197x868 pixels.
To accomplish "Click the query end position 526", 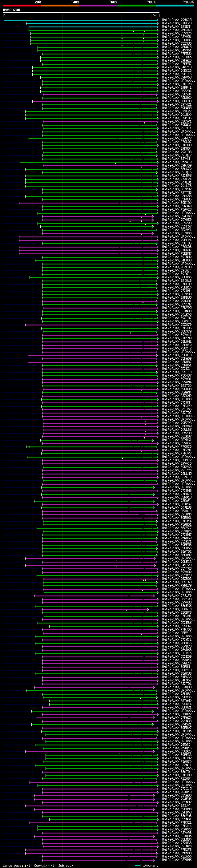I will (x=155, y=15).
